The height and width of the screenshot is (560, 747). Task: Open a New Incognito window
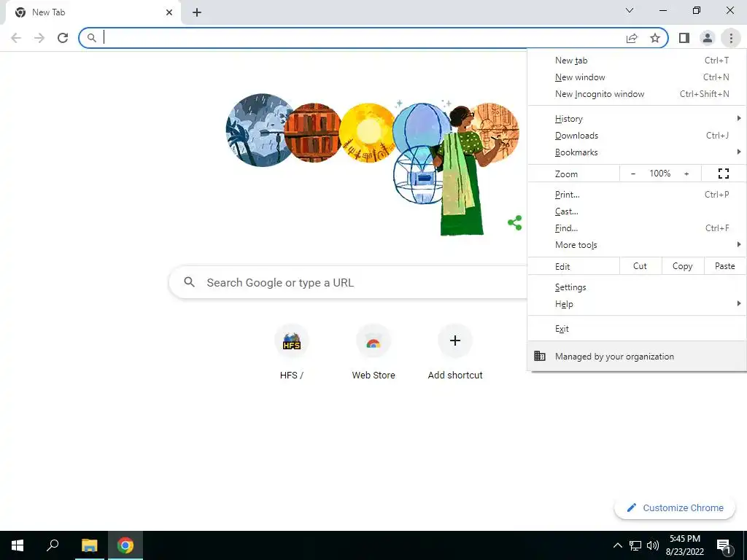636,94
